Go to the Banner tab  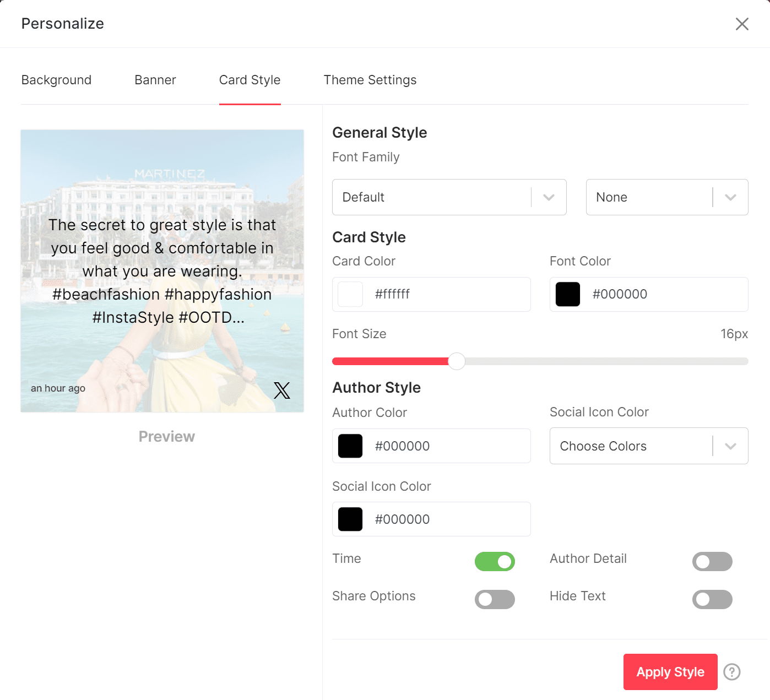(x=155, y=80)
